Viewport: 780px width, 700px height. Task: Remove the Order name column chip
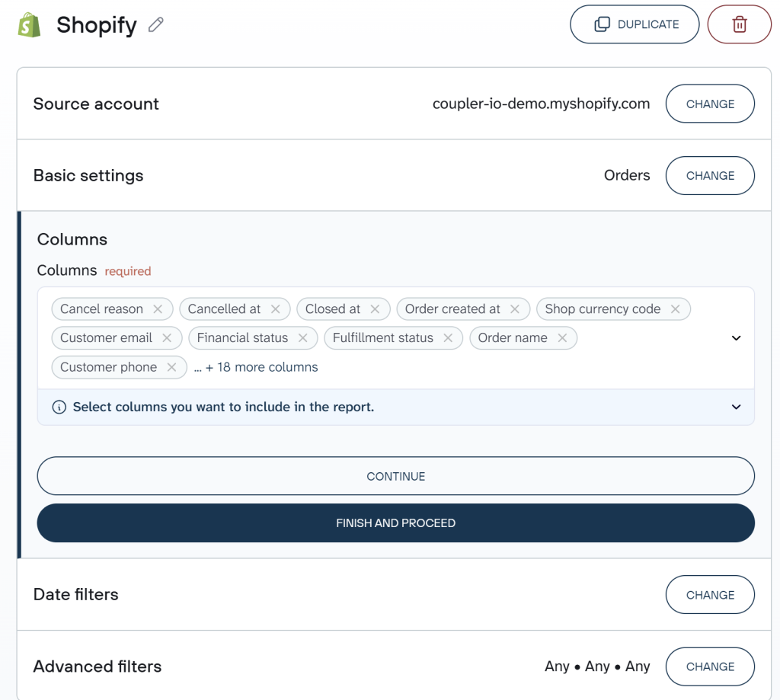coord(564,337)
